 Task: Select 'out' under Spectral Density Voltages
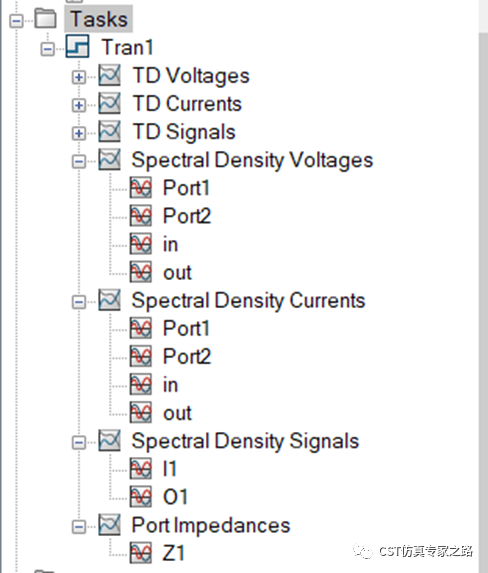(x=177, y=273)
